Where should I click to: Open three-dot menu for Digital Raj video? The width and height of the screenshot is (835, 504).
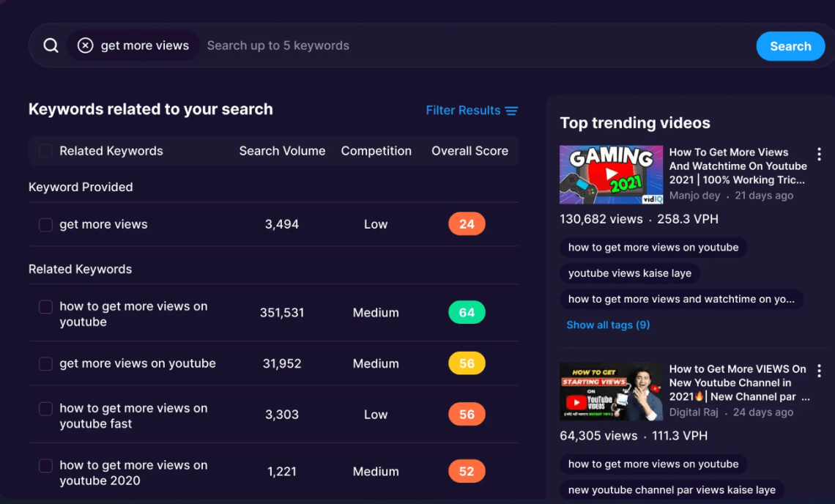click(x=819, y=371)
